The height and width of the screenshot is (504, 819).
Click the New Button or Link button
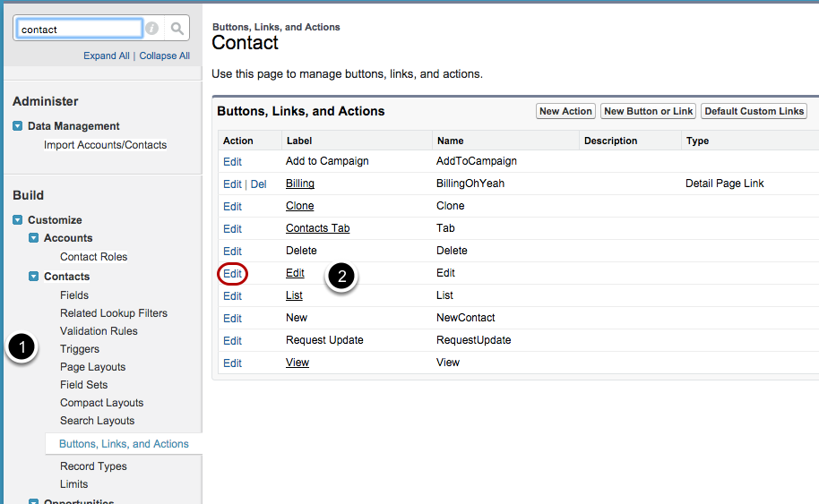click(649, 111)
